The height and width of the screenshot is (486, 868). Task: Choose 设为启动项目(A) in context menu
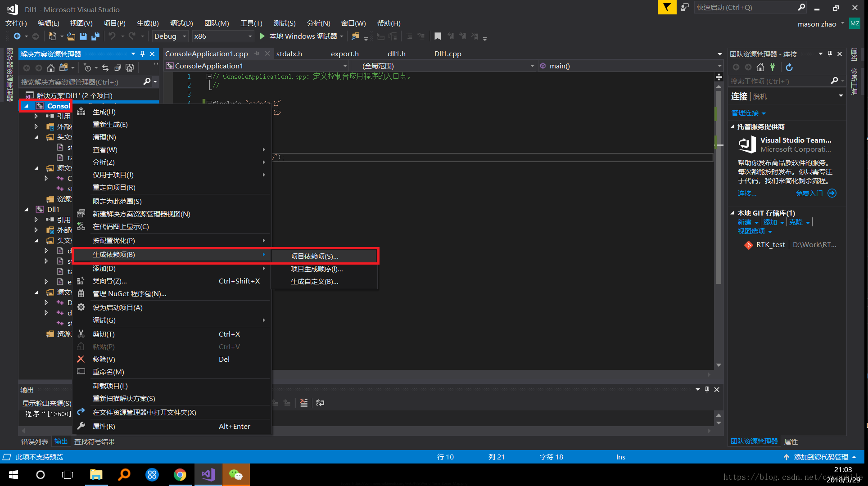point(172,307)
